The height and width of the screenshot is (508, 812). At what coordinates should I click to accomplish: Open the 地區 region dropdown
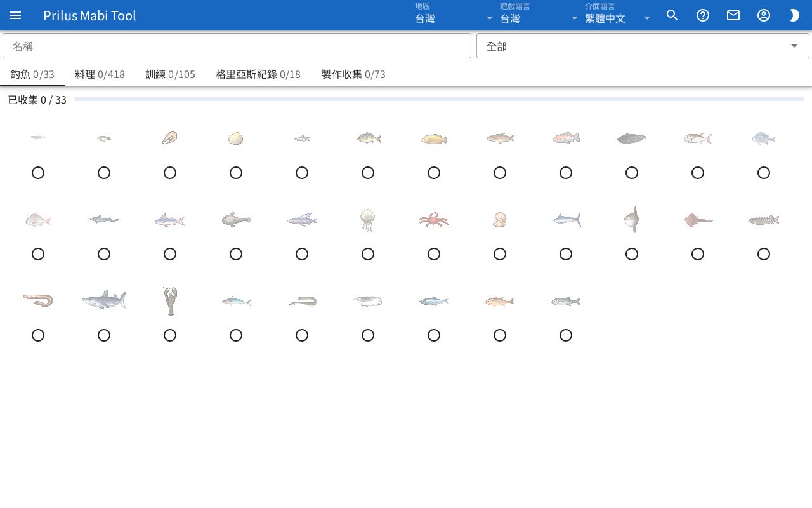pos(454,14)
